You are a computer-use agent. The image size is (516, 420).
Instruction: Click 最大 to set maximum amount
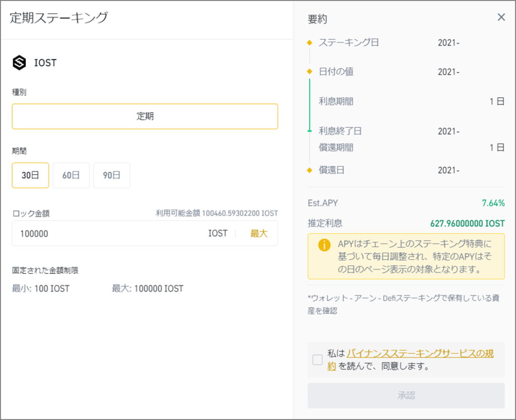(259, 234)
